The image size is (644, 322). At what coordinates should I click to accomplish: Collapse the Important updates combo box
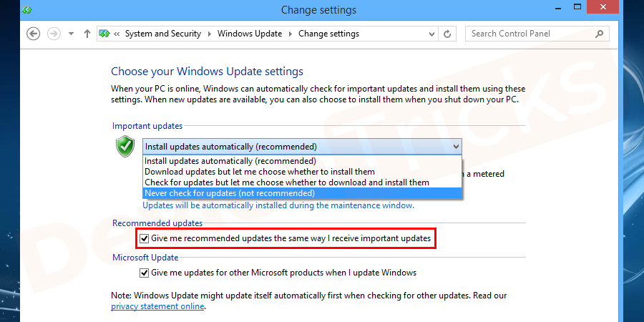[457, 147]
